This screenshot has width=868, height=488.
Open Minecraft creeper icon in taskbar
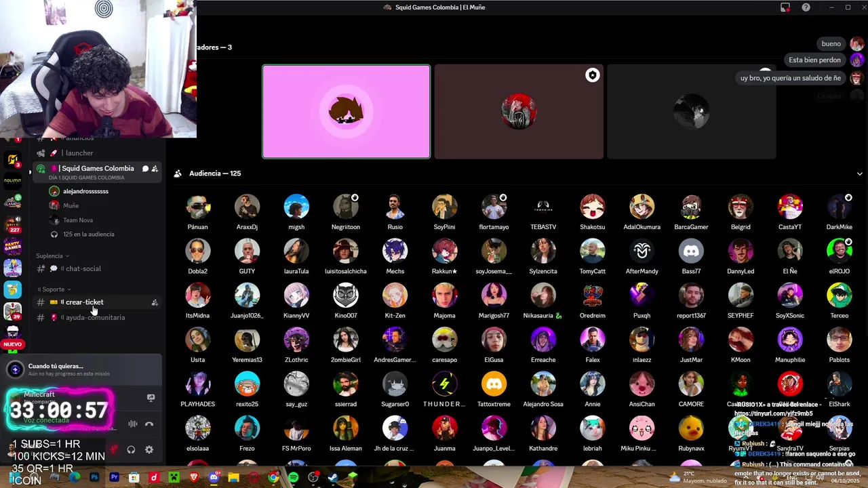pos(174,478)
